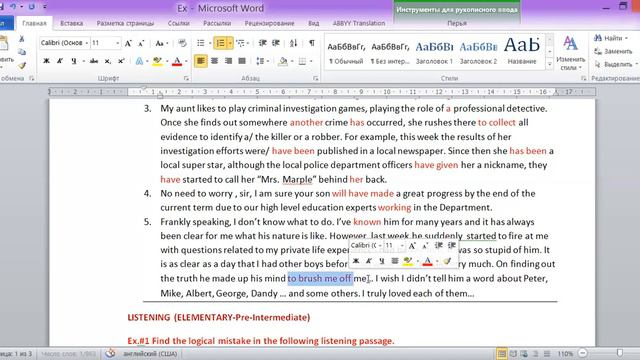The height and width of the screenshot is (360, 640).
Task: Switch to Web Layout view in status bar
Action: tap(524, 353)
